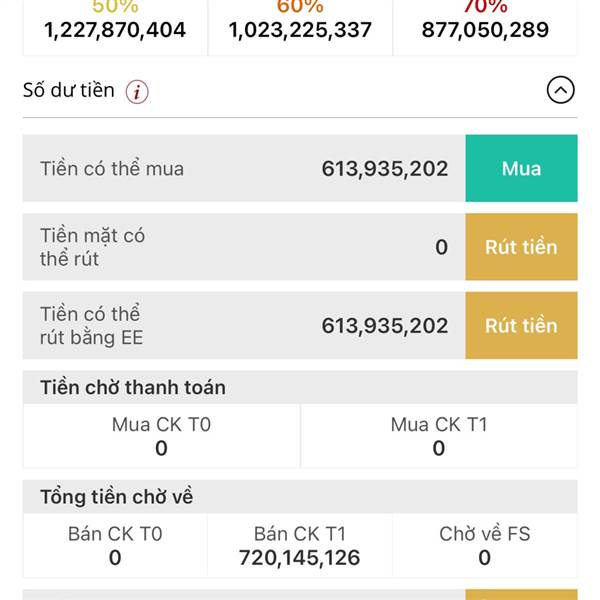Select Bán CK T1 amount 720,145,126
The width and height of the screenshot is (600, 600).
click(300, 558)
